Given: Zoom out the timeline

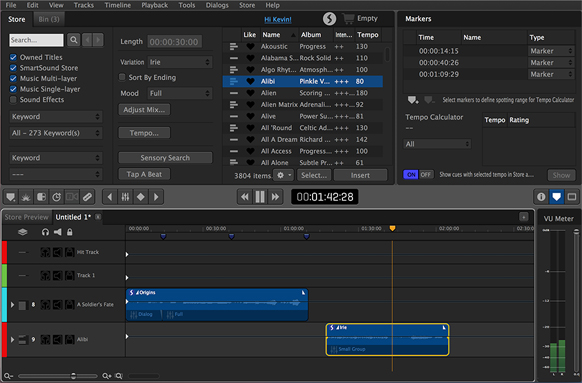Looking at the screenshot, I should click(x=8, y=376).
